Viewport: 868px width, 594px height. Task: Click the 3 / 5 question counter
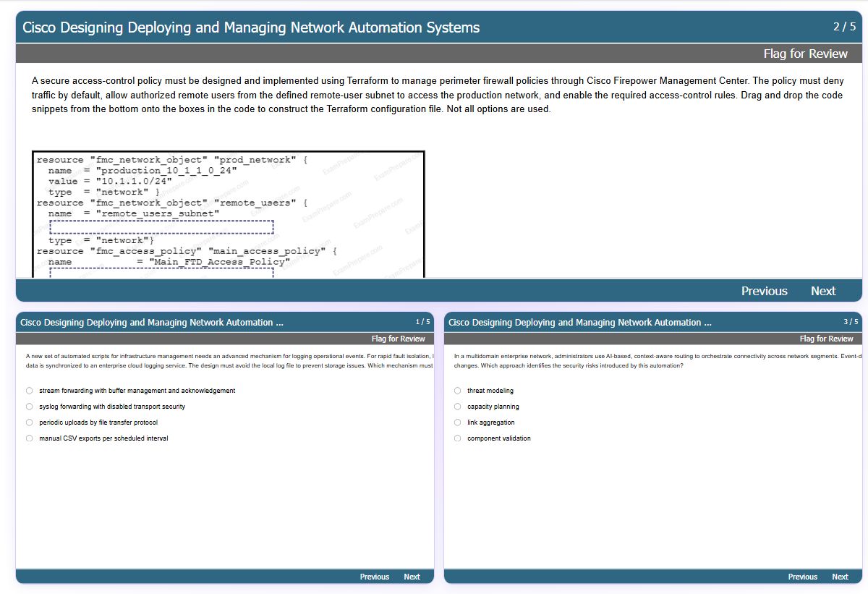[851, 322]
